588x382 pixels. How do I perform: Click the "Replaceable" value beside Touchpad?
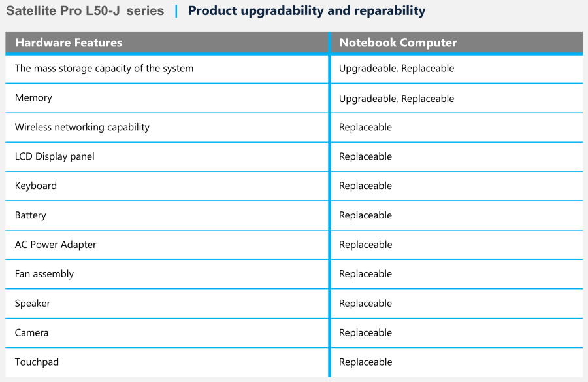[365, 363]
